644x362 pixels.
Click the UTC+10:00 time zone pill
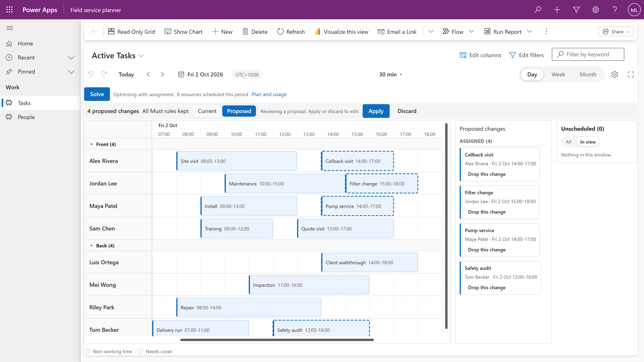pos(247,74)
